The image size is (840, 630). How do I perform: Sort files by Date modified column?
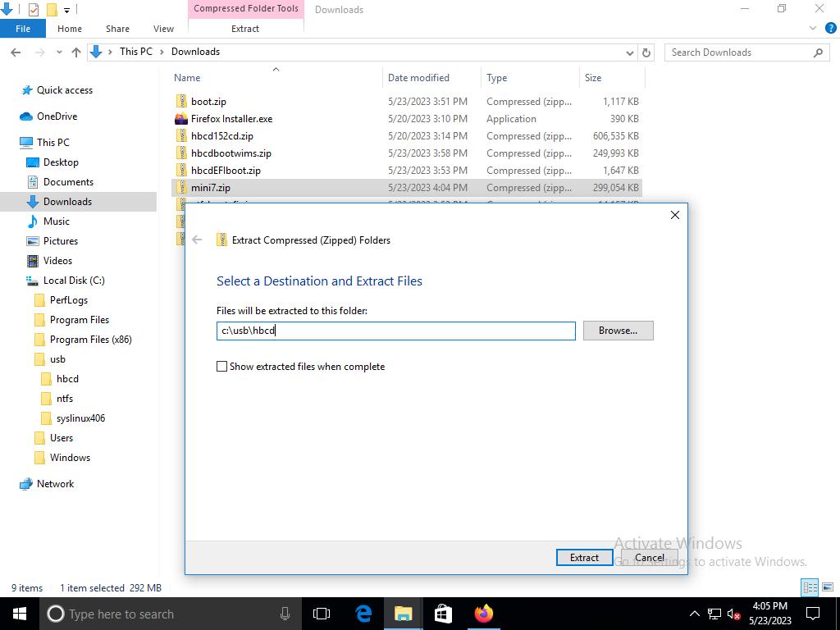pos(418,78)
